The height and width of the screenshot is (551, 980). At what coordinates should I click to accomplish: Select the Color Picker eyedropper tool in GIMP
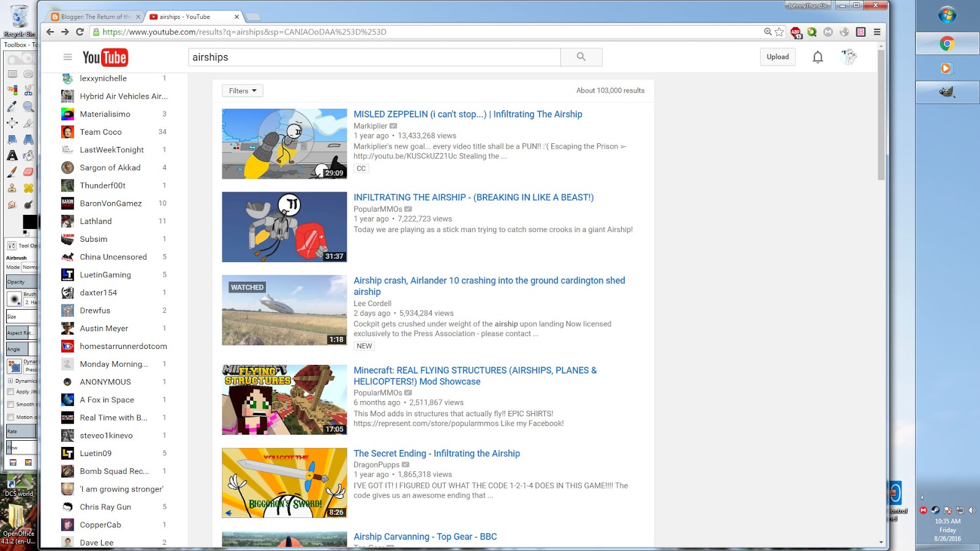[12, 107]
